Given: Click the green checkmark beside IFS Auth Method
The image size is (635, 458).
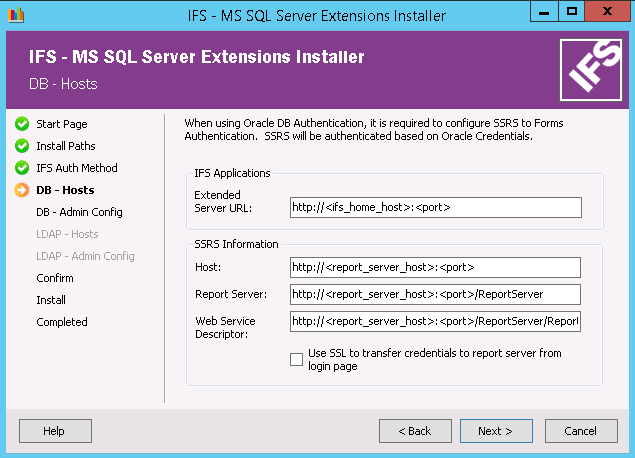Looking at the screenshot, I should point(22,168).
